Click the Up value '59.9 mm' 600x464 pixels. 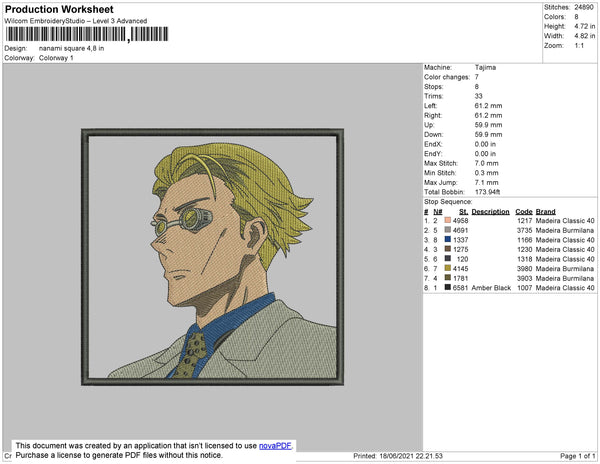coord(488,125)
